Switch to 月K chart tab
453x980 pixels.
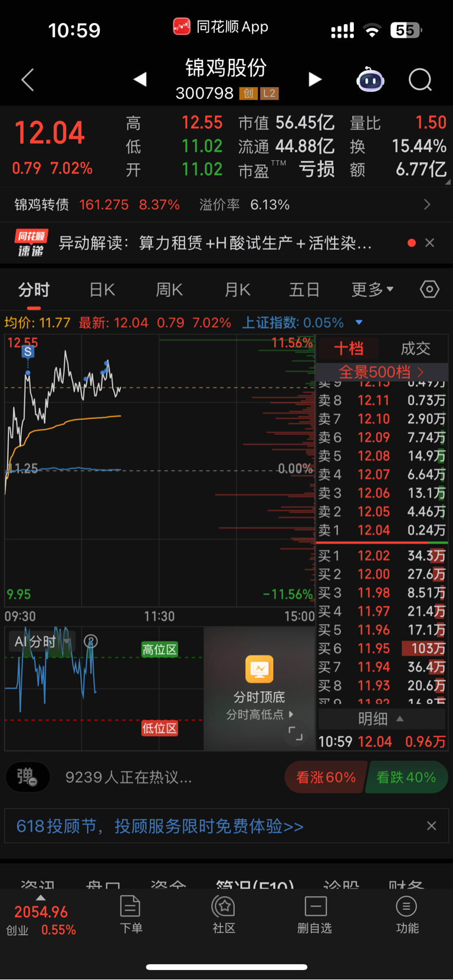(x=238, y=289)
